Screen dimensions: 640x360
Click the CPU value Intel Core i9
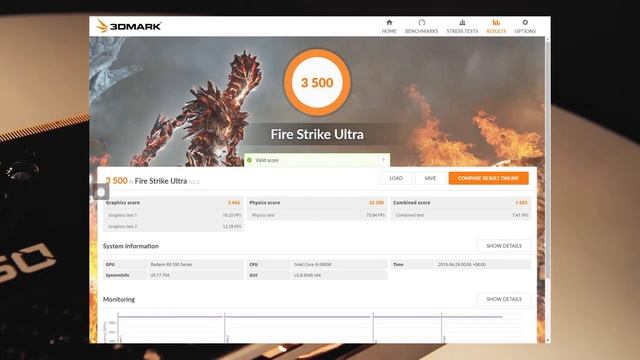313,264
